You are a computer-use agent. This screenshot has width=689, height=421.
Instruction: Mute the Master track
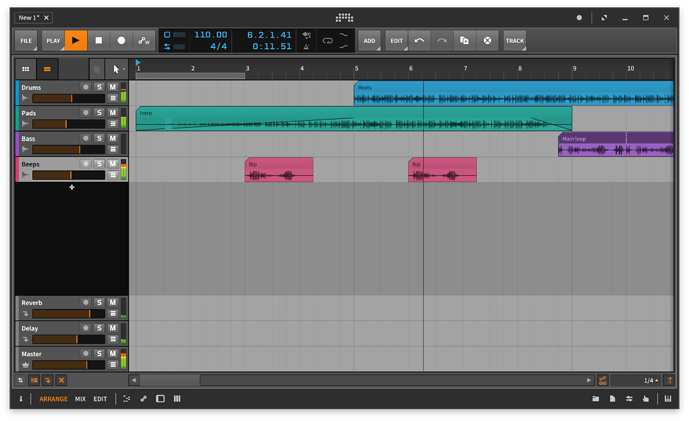pos(113,353)
